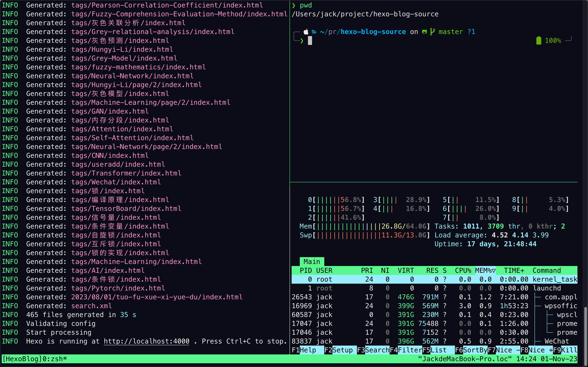The image size is (588, 367).
Task: Sort by the USER column header
Action: pyautogui.click(x=324, y=270)
